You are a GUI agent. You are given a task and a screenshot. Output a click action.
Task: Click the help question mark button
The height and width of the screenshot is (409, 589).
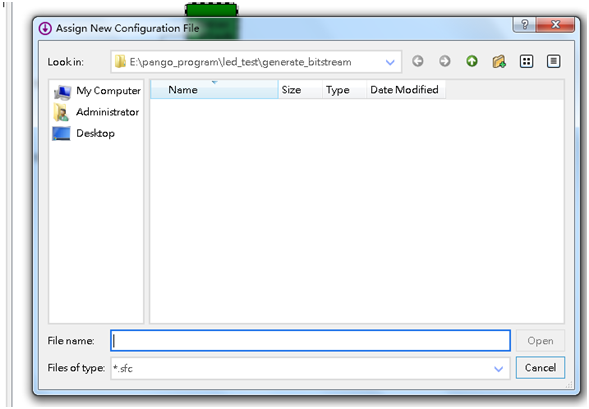(525, 25)
